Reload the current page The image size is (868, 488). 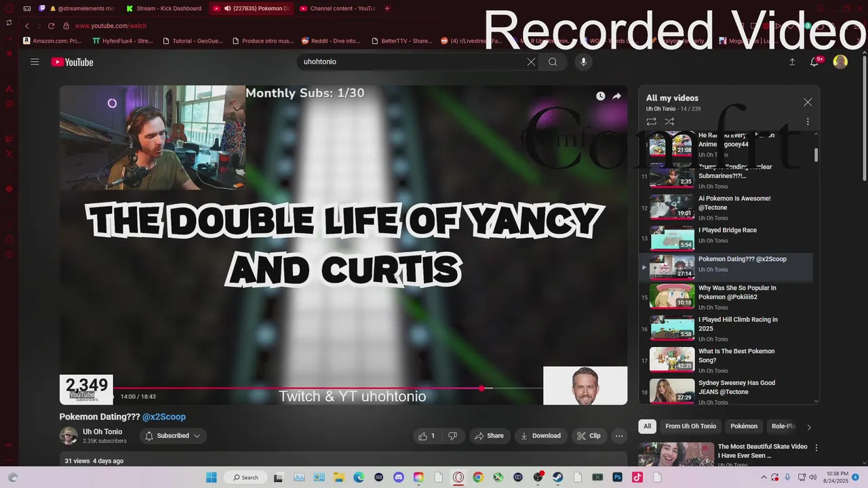click(x=51, y=26)
